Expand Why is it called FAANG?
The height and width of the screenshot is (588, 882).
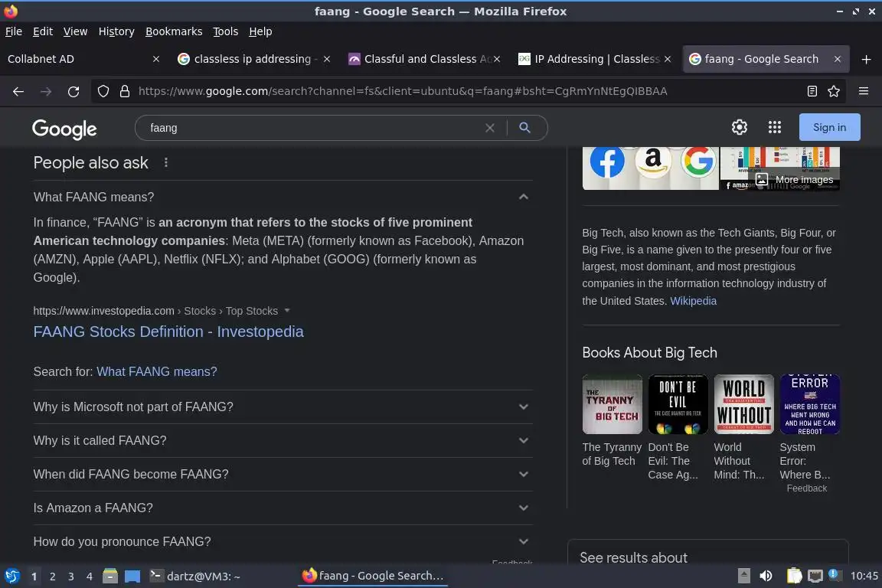coord(523,440)
